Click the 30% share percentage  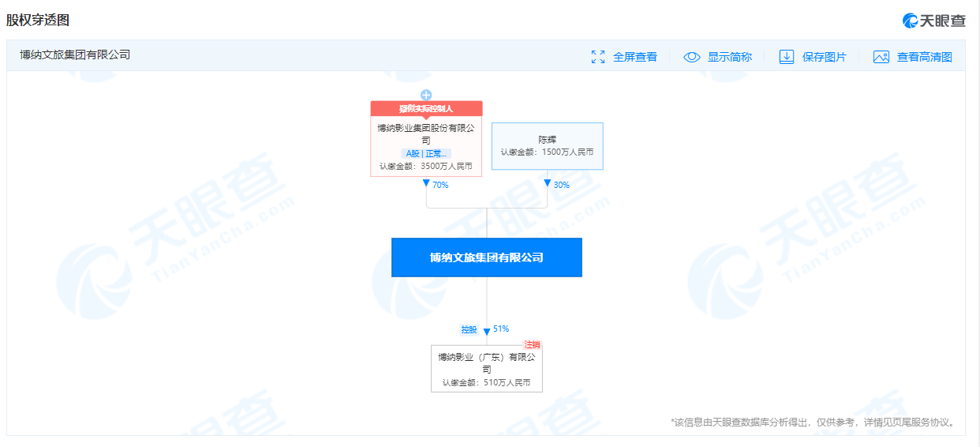pyautogui.click(x=561, y=185)
